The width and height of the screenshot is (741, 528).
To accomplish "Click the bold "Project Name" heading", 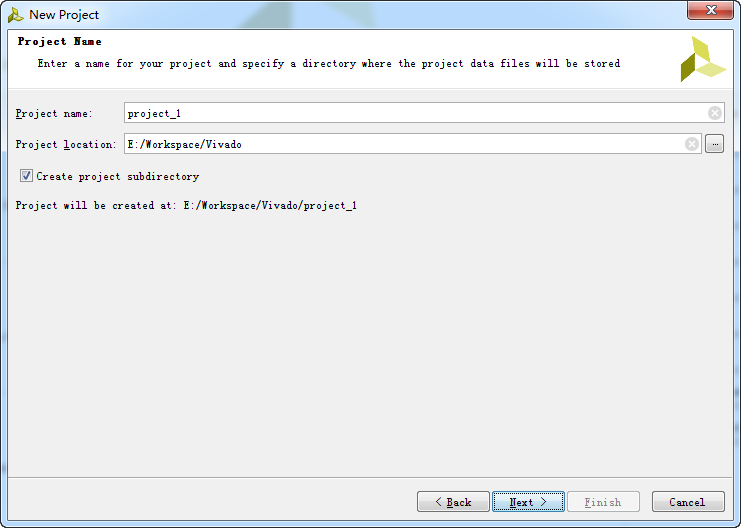I will click(x=60, y=42).
